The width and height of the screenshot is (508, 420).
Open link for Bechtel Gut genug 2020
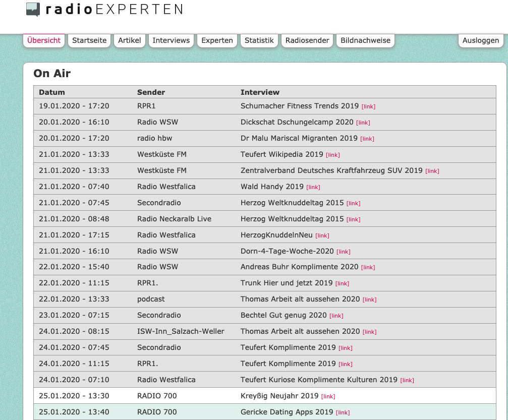[336, 316]
